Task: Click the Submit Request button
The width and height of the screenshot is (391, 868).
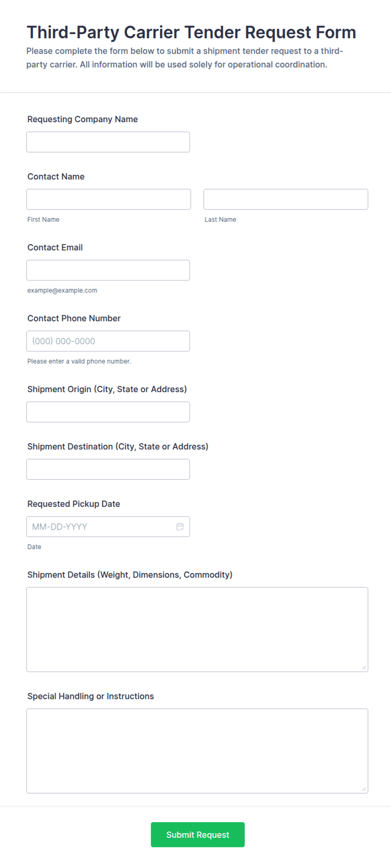Action: pyautogui.click(x=198, y=835)
